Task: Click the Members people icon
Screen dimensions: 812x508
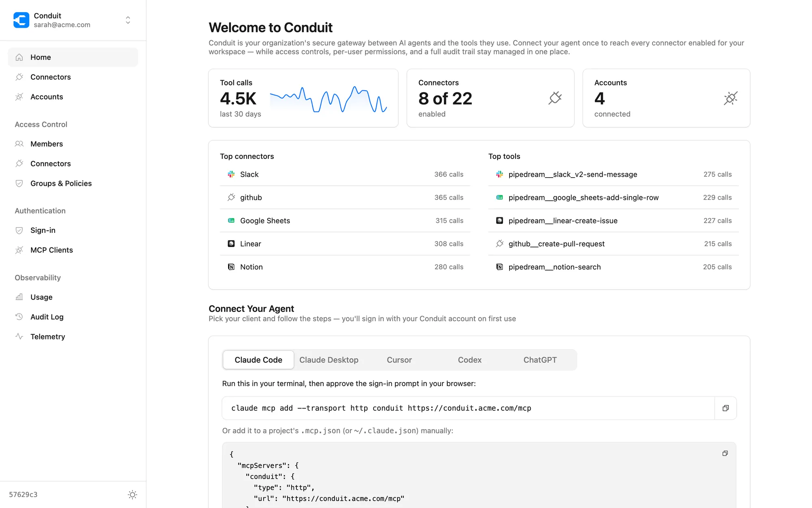Action: coord(19,144)
